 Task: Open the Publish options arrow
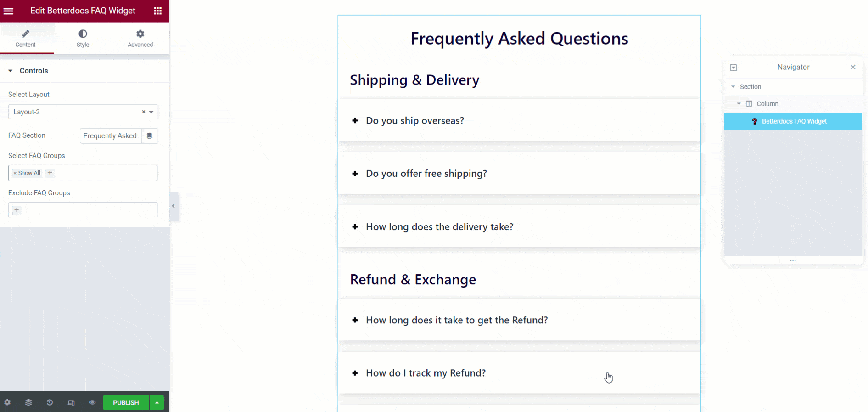157,402
